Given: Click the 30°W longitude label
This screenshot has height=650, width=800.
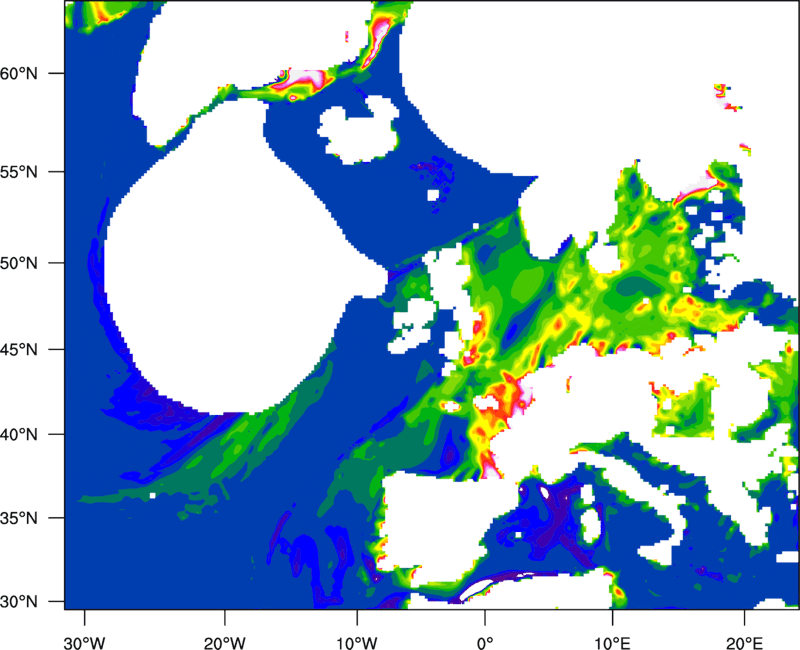Looking at the screenshot, I should tap(85, 643).
